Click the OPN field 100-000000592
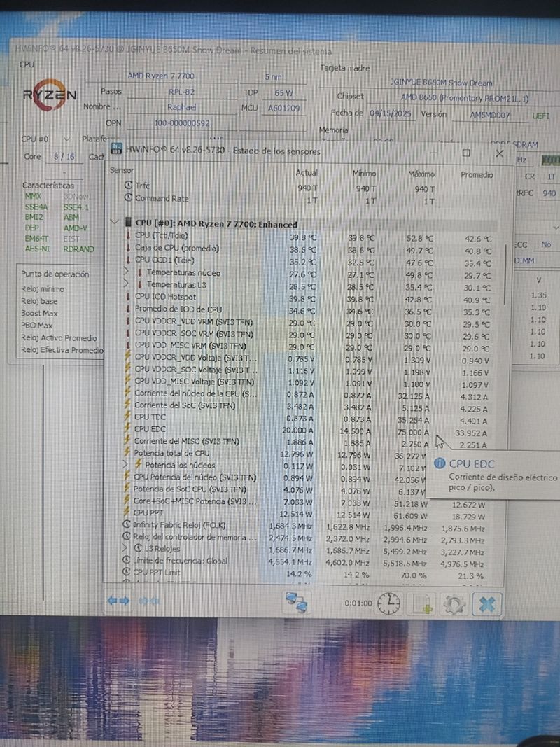 [182, 123]
